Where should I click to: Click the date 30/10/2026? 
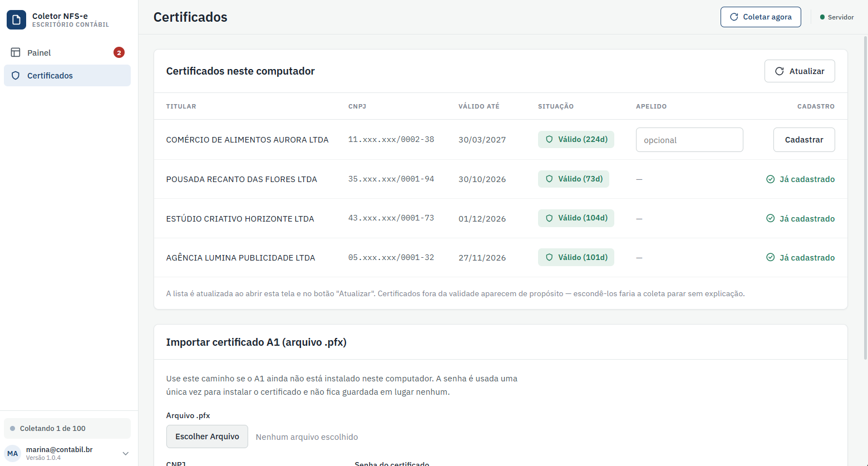coord(482,179)
